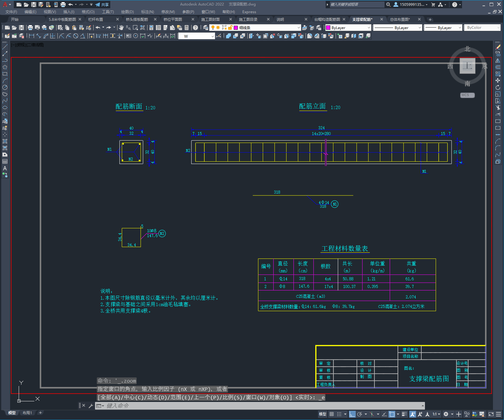The height and width of the screenshot is (420, 504).
Task: Toggle Polar tracking in the status bar
Action: (x=360, y=414)
